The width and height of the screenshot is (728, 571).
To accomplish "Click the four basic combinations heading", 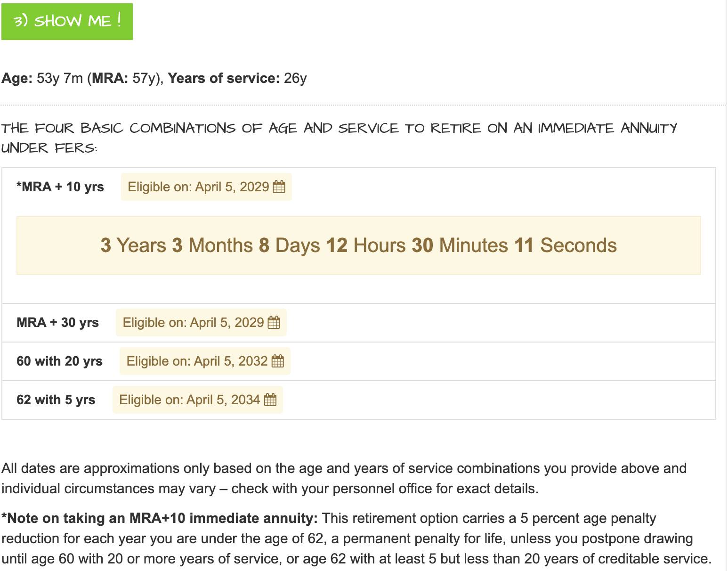I will pyautogui.click(x=339, y=138).
